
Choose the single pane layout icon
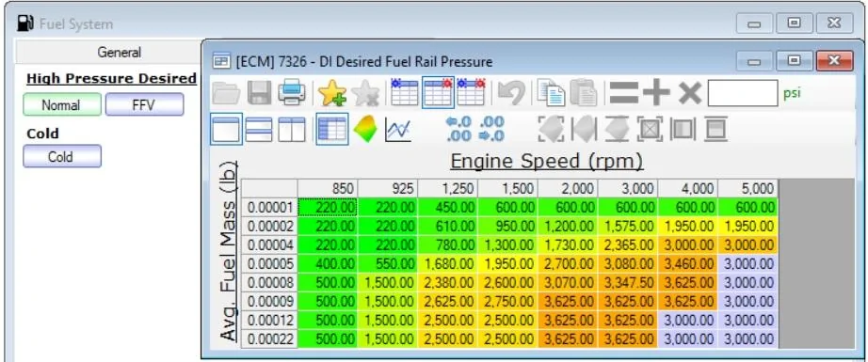tap(226, 130)
